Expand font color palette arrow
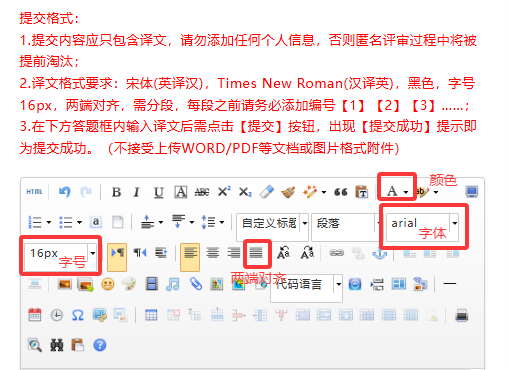 (x=406, y=192)
